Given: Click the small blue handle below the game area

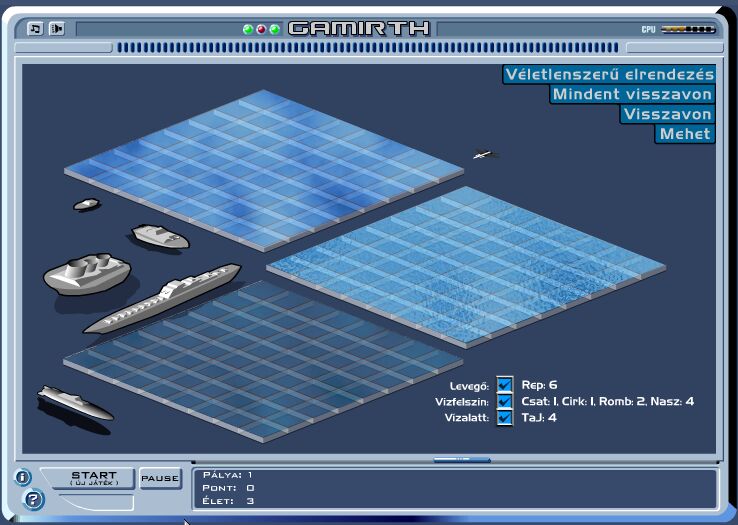Looking at the screenshot, I should pos(462,459).
